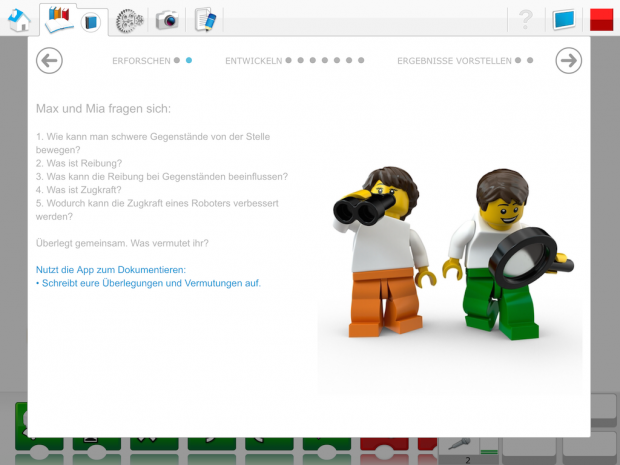The width and height of the screenshot is (620, 465).
Task: Open the project library books tab
Action: click(59, 20)
